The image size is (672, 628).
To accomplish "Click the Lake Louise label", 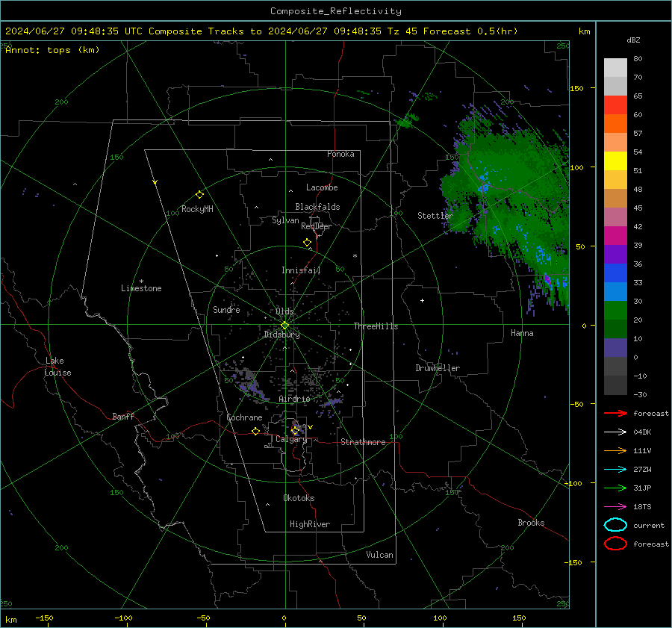I will tap(57, 367).
